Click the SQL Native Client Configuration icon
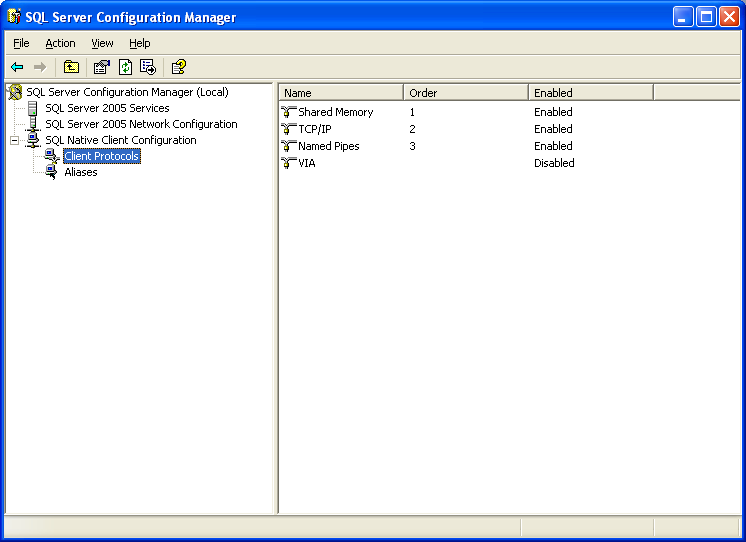 (x=33, y=140)
